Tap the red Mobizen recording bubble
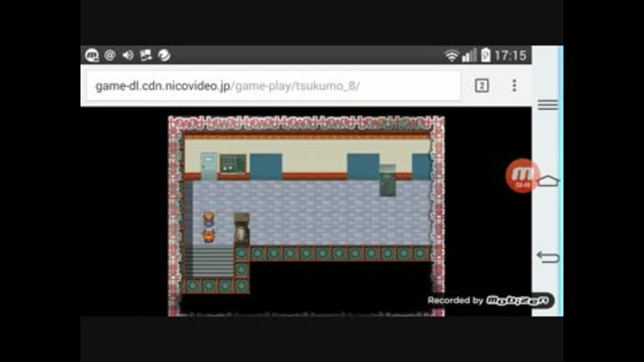The width and height of the screenshot is (644, 362). (x=522, y=176)
